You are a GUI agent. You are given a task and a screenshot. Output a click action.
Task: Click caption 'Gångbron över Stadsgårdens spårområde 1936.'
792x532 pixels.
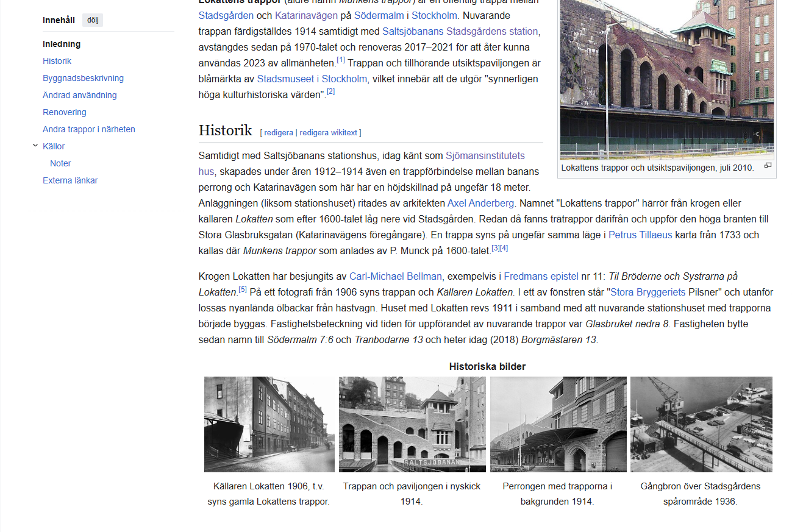701,494
